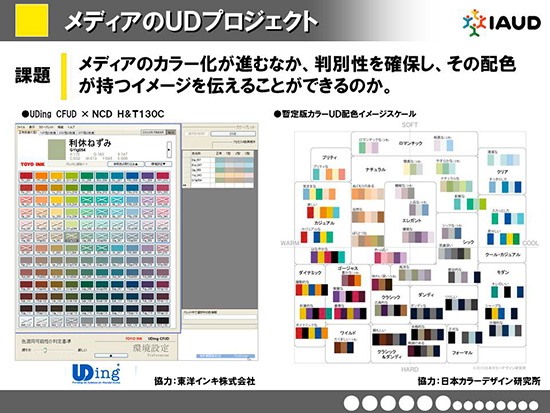The height and width of the screenshot is (413, 550).
Task: Click the pale field right of the TOYO INK logo
Action: [76, 164]
